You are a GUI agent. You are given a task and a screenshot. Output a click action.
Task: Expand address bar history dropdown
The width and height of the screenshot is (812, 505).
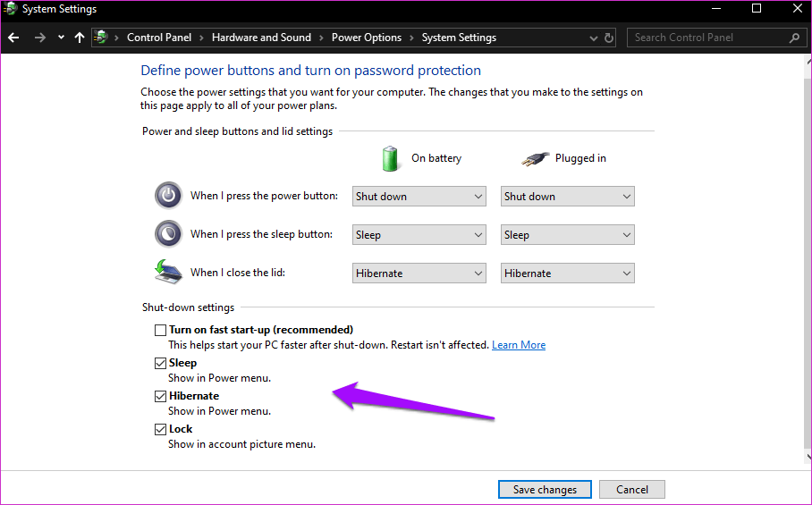(x=594, y=38)
